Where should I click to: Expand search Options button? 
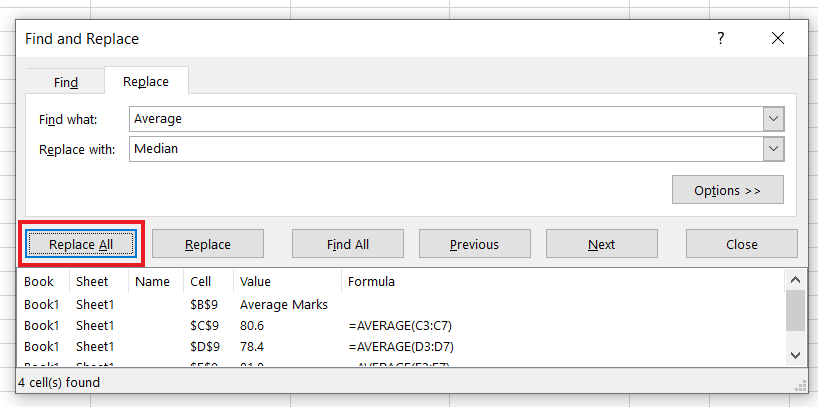[728, 190]
